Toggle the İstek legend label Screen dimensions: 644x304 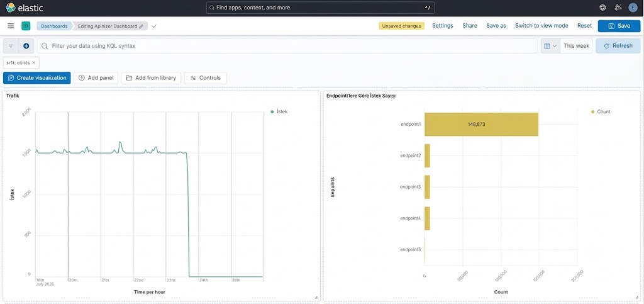point(282,112)
